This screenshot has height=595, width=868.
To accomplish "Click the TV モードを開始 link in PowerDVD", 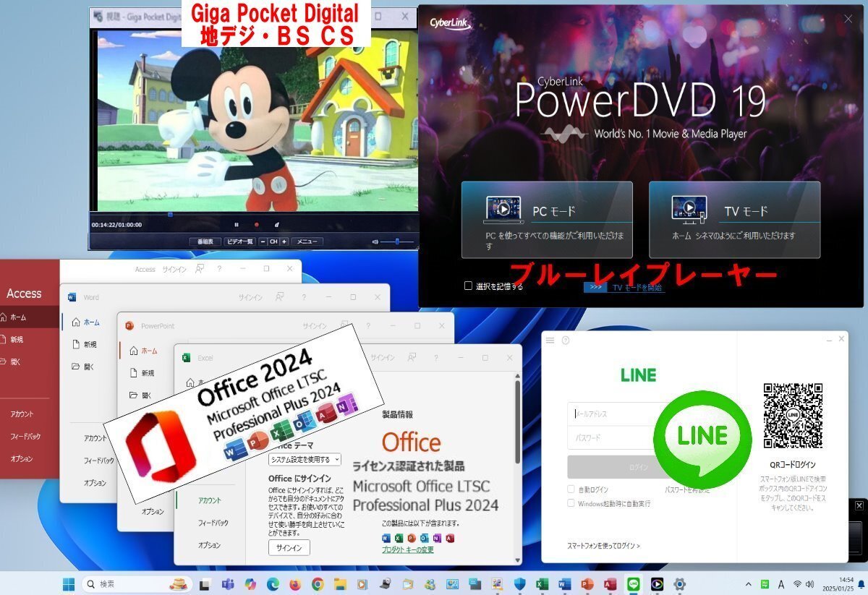I will (x=638, y=287).
